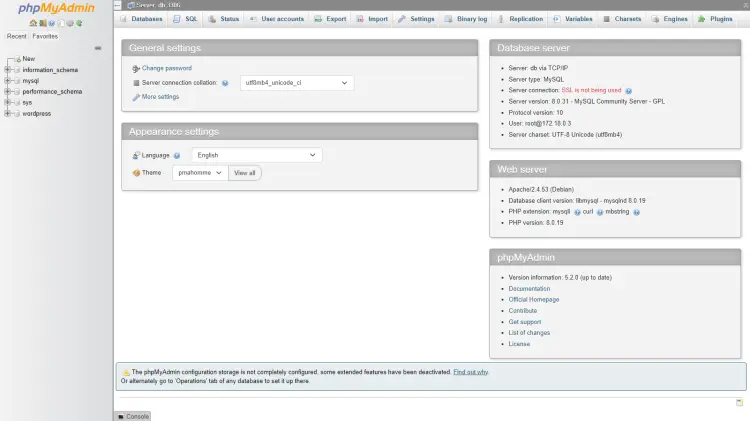Screen dimensions: 750x421
Task: Open the Databases tab
Action: tap(142, 19)
